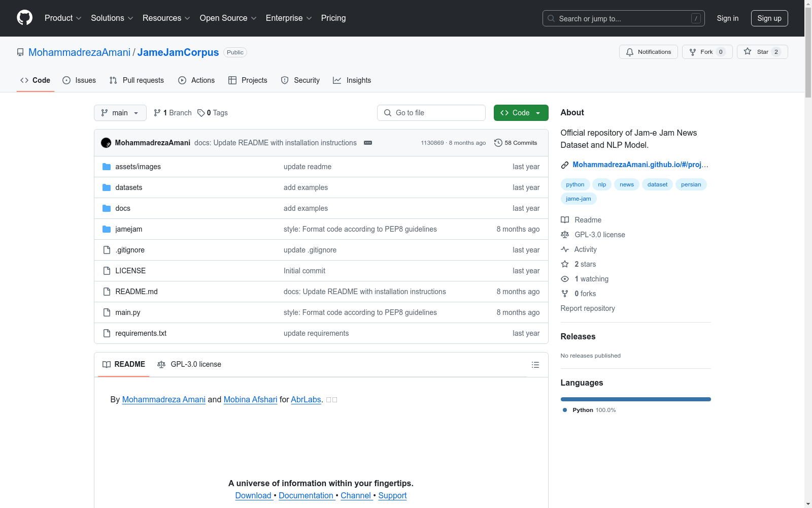Open the main branch selector dropdown
The image size is (812, 508).
coord(120,113)
